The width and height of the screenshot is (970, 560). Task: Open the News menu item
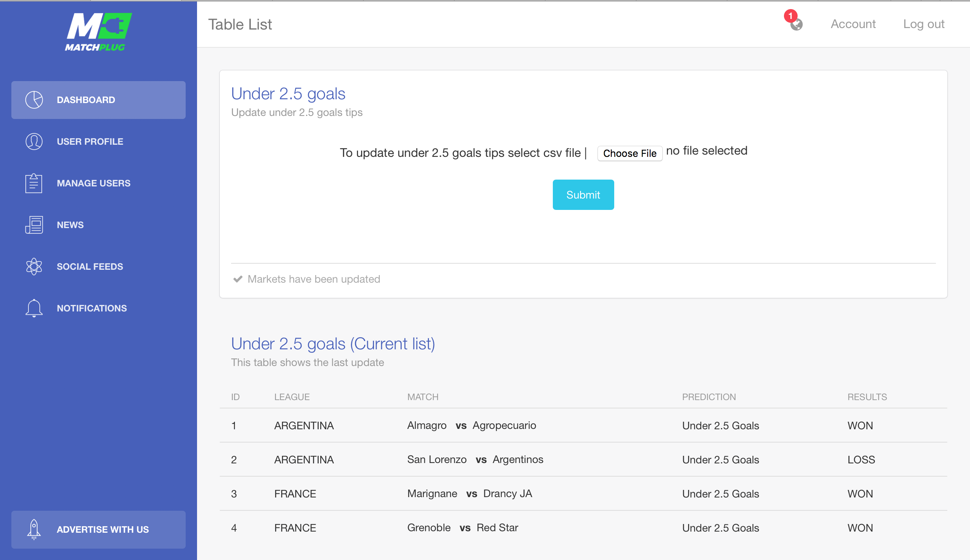(99, 225)
